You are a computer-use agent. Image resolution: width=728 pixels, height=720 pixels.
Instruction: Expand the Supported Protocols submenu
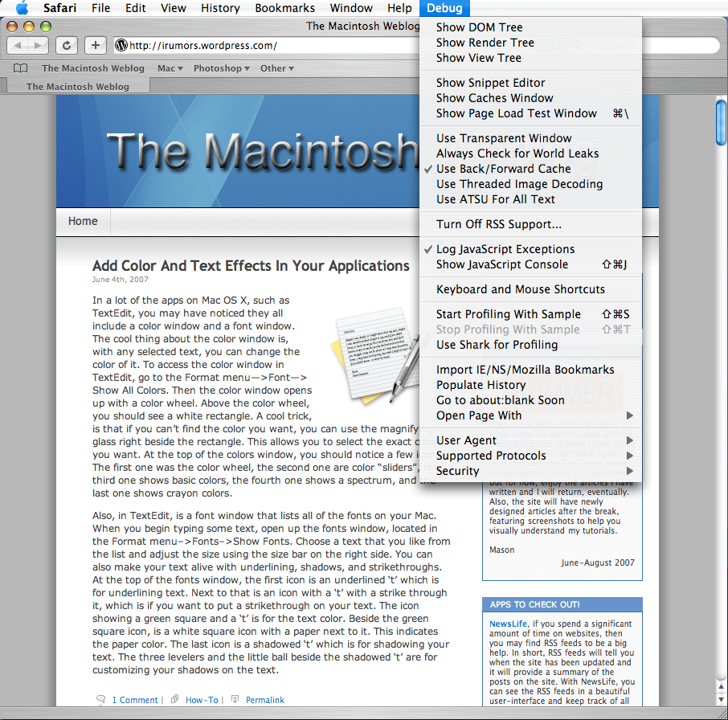click(530, 456)
